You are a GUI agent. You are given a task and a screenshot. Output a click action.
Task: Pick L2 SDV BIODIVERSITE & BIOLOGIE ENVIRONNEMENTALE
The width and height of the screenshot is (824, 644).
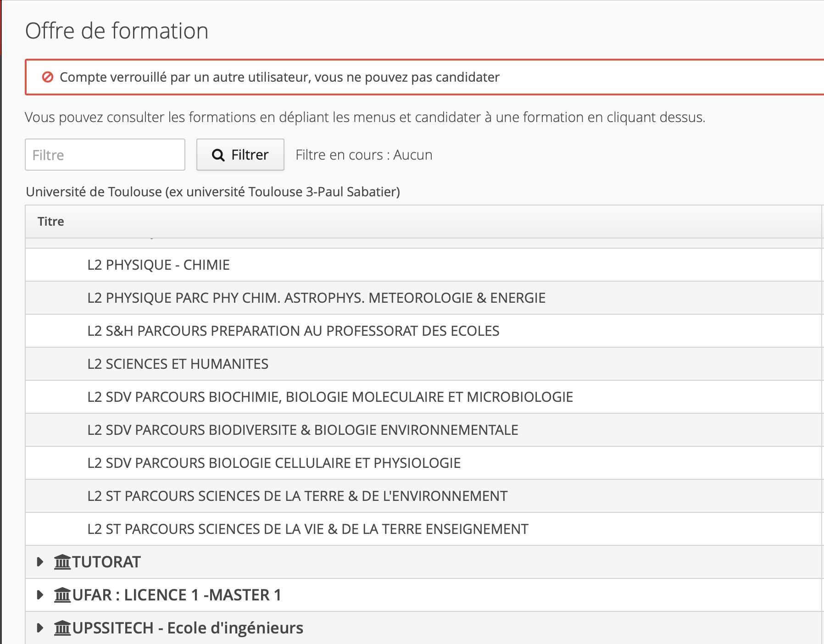(302, 430)
